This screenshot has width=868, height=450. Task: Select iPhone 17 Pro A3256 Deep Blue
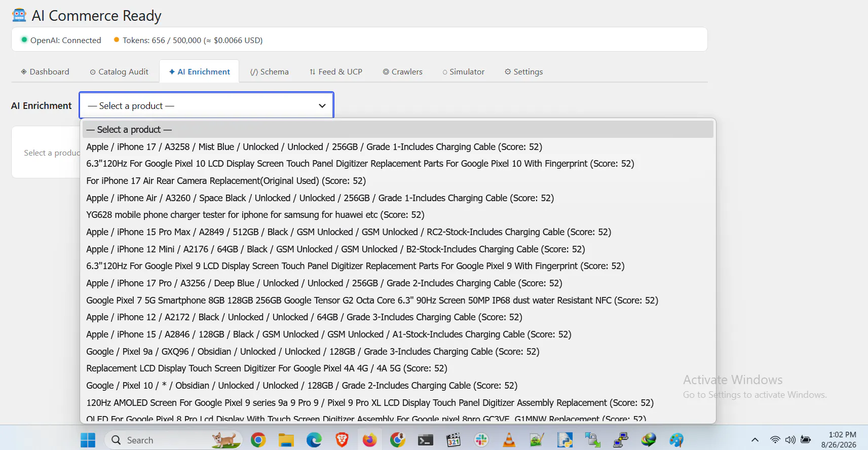398,283
